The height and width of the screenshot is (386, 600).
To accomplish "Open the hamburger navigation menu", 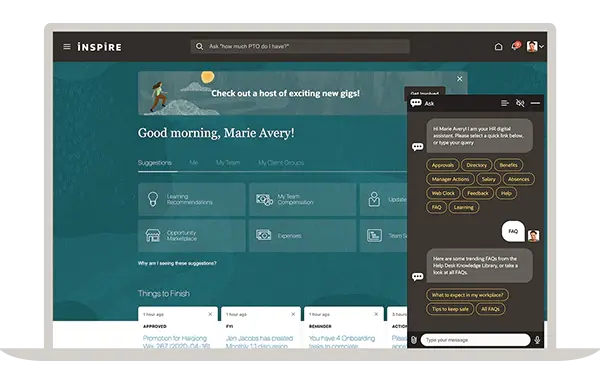I will click(x=67, y=47).
